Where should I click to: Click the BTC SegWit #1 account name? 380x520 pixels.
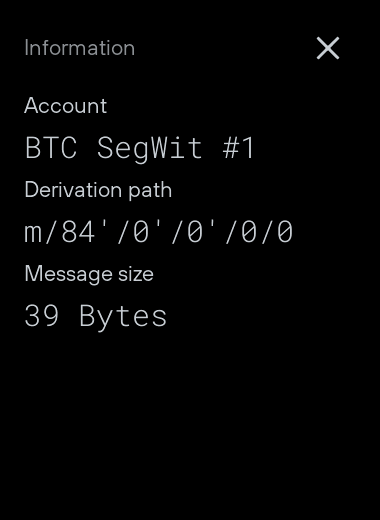point(140,148)
